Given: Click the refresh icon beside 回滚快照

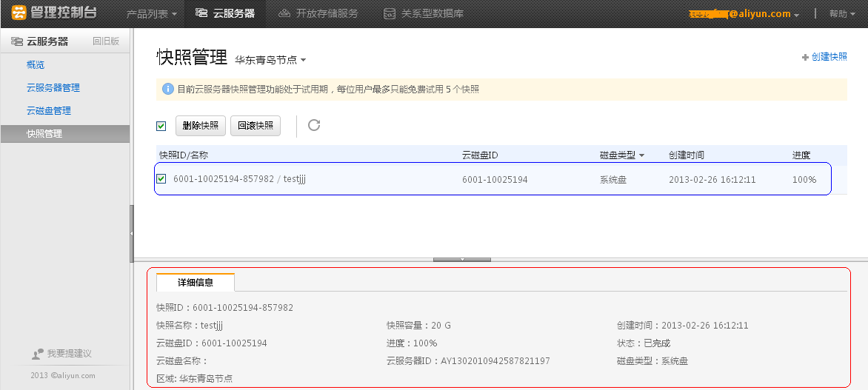Looking at the screenshot, I should coord(314,125).
